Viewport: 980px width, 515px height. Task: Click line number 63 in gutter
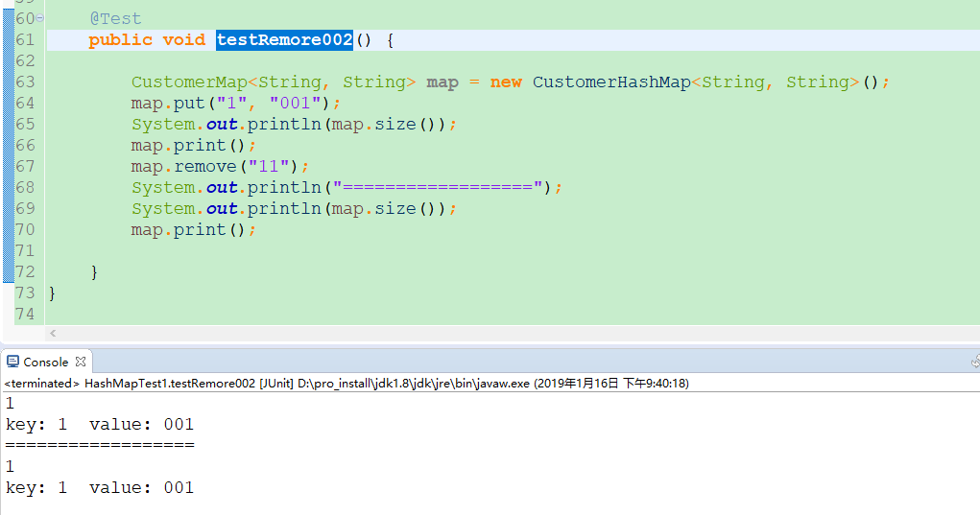click(25, 82)
